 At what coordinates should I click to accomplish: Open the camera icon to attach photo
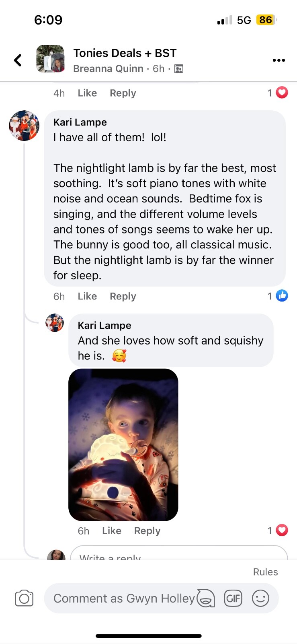24,598
